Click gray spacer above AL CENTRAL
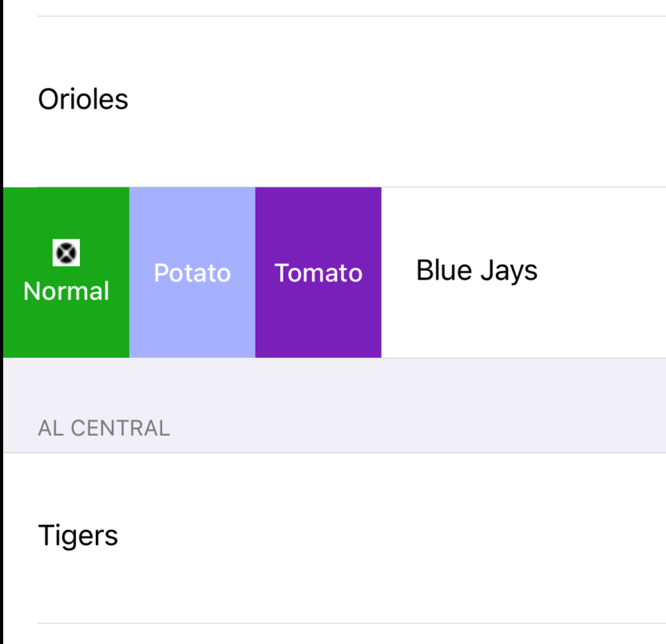This screenshot has height=644, width=666. click(335, 383)
